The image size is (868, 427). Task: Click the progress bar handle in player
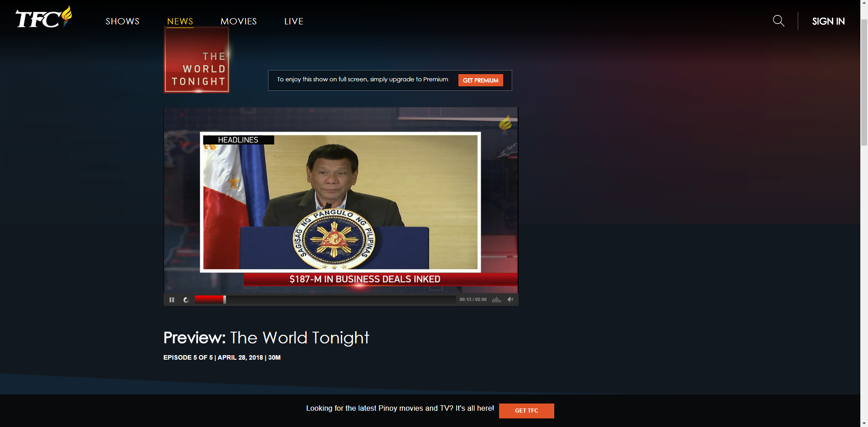[225, 300]
